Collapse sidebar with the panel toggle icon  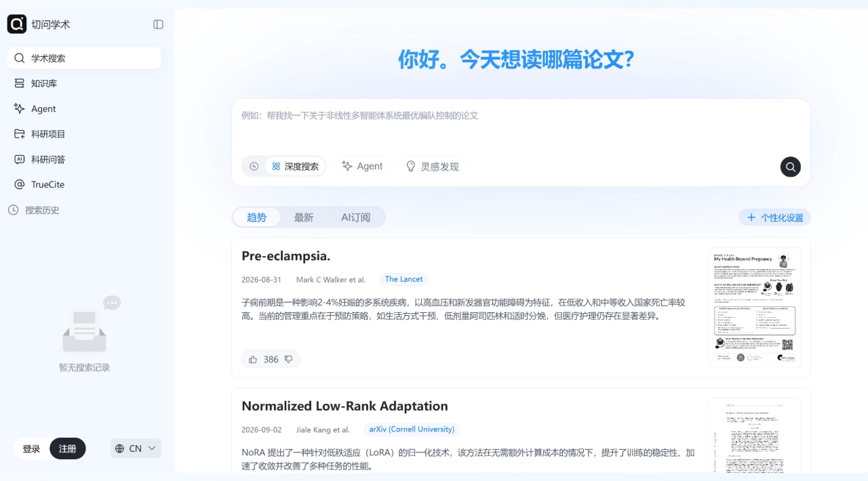(x=158, y=24)
